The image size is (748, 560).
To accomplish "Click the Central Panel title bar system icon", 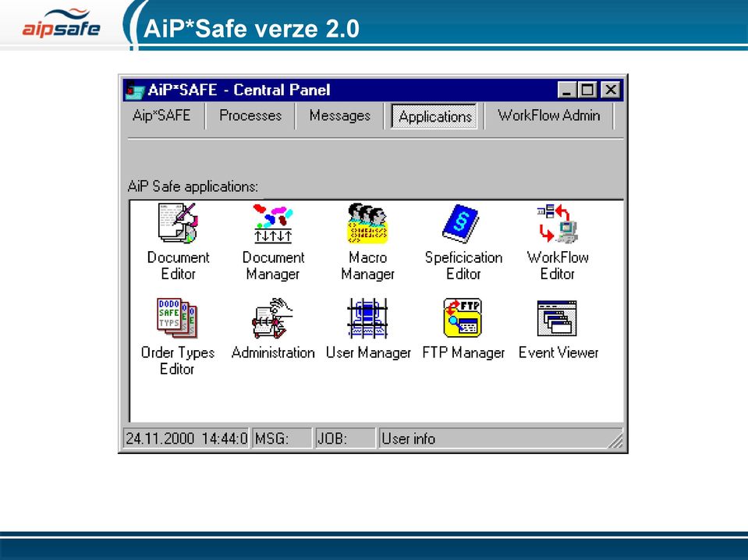I will pos(134,90).
